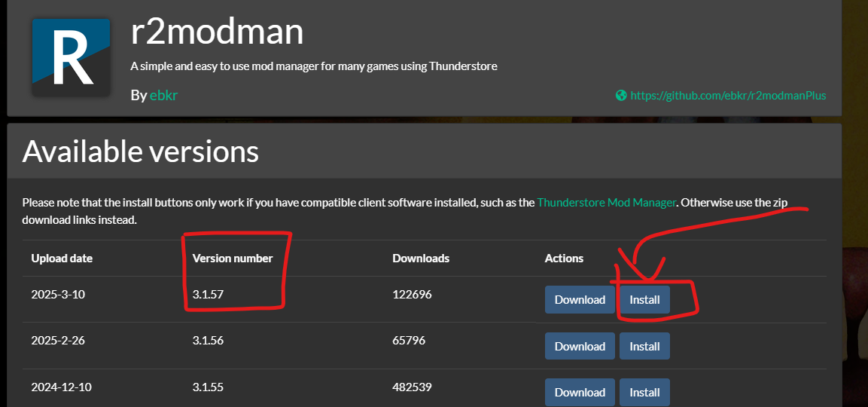
Task: Open author ebkr profile link
Action: tap(163, 96)
